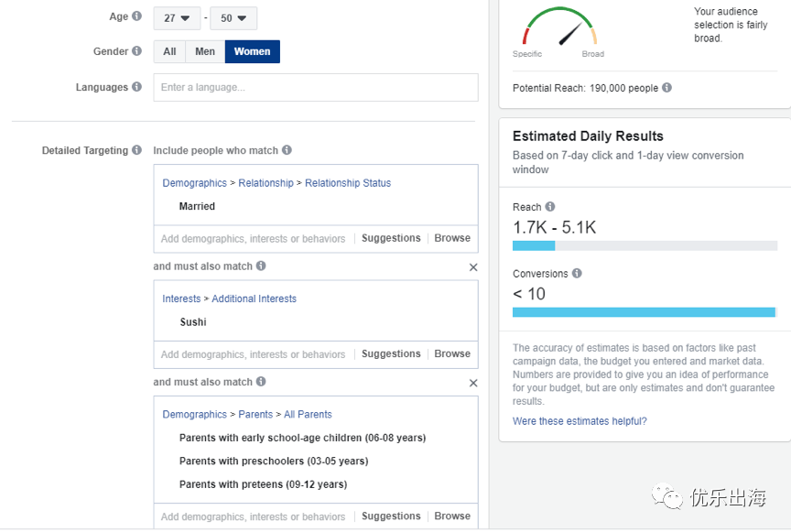Open the Relationship Status breadcrumb link

348,183
